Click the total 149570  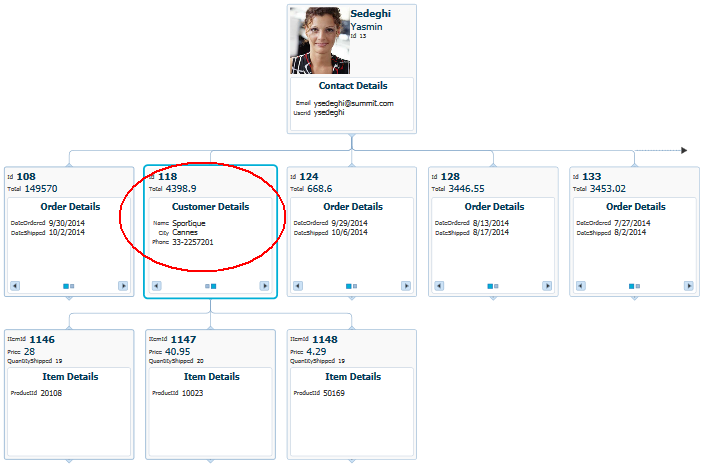(41, 189)
